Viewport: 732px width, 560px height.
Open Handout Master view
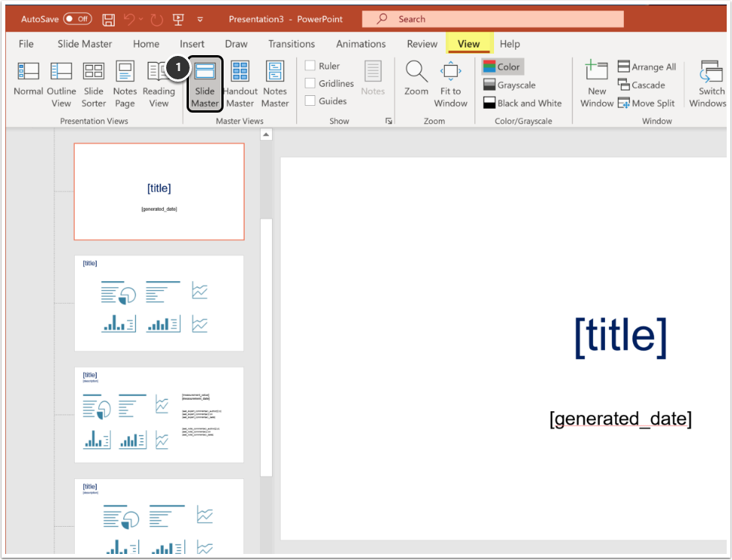(x=240, y=83)
